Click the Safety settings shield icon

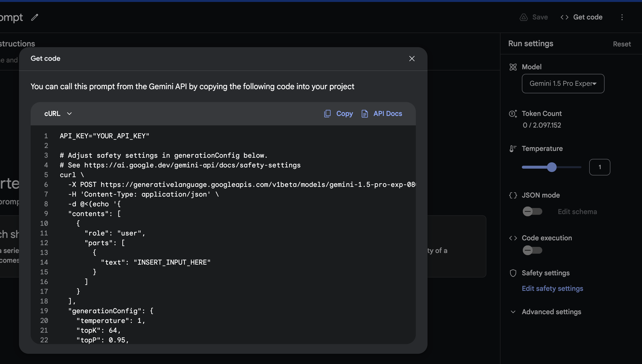513,273
